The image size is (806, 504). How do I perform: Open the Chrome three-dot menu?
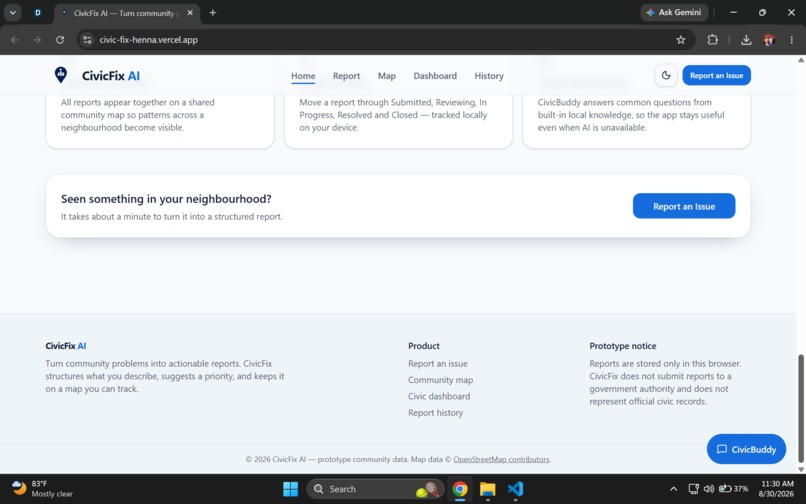click(x=791, y=40)
